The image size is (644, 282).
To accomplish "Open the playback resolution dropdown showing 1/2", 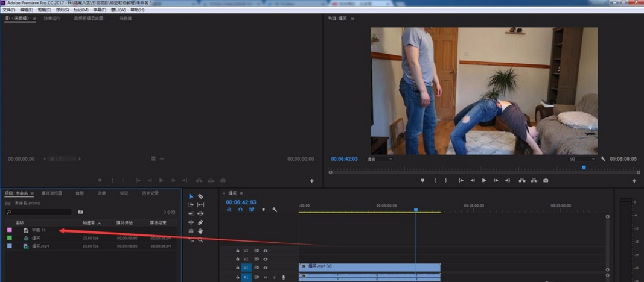I will pyautogui.click(x=582, y=159).
